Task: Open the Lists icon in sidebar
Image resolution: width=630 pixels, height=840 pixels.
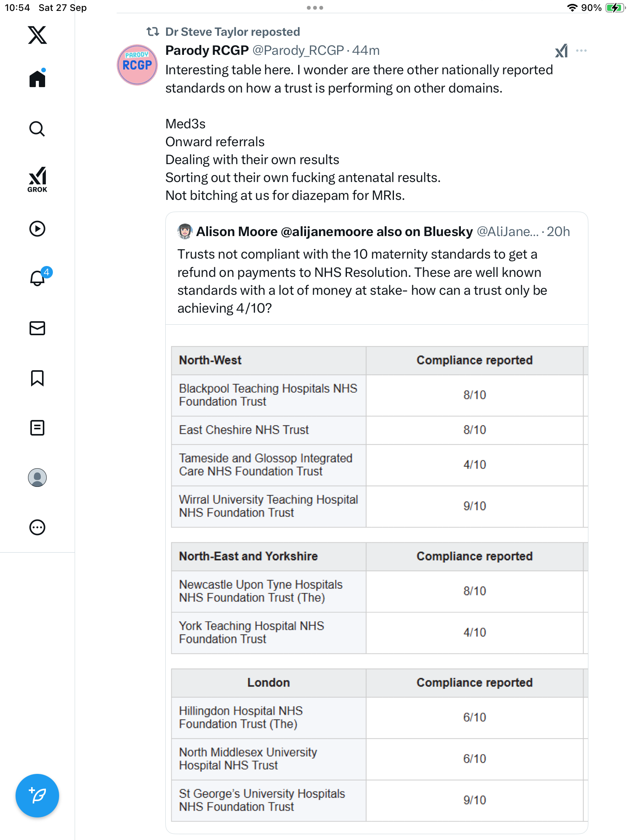Action: pos(37,428)
